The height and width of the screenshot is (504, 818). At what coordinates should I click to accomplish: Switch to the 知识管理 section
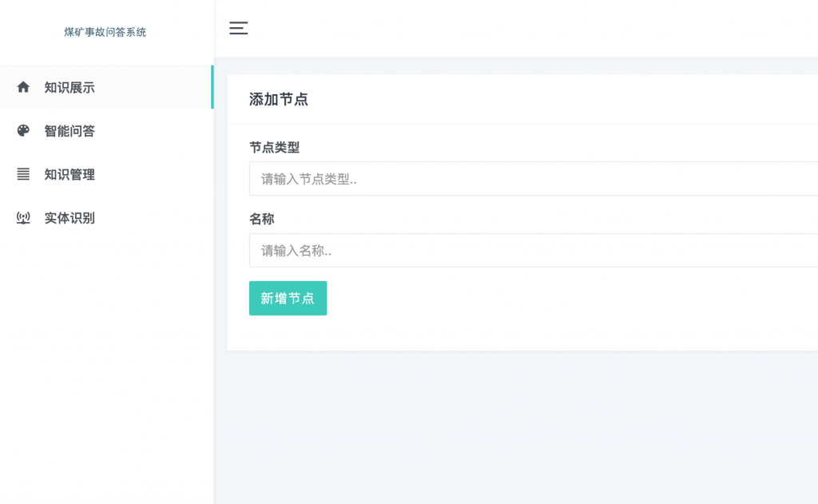tap(69, 175)
